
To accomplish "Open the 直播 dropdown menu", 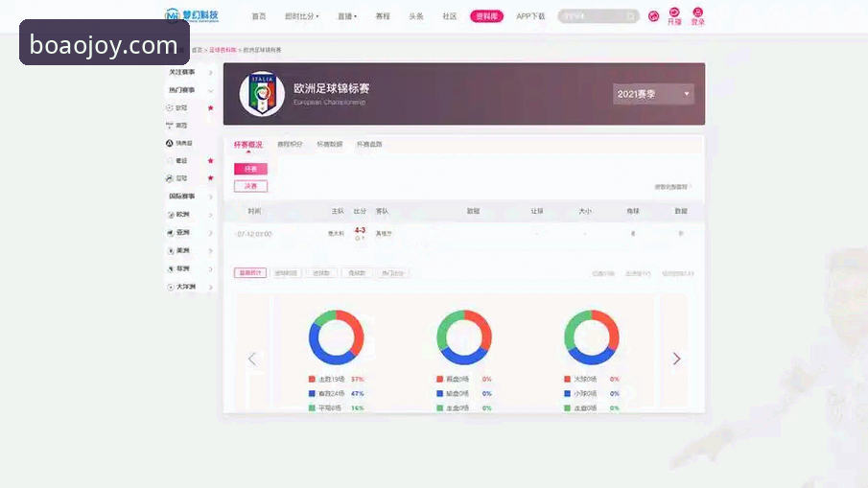I will (347, 16).
